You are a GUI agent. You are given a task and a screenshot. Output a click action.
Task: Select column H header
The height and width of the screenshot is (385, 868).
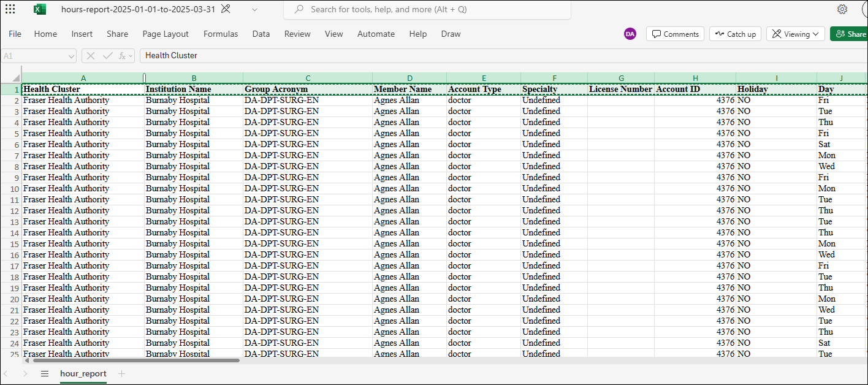(x=695, y=78)
